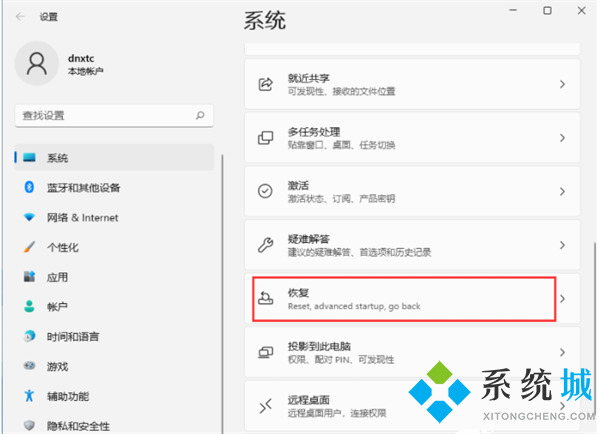Screen dimensions: 600x434
Task: Click the search magnifier icon
Action: pos(200,115)
